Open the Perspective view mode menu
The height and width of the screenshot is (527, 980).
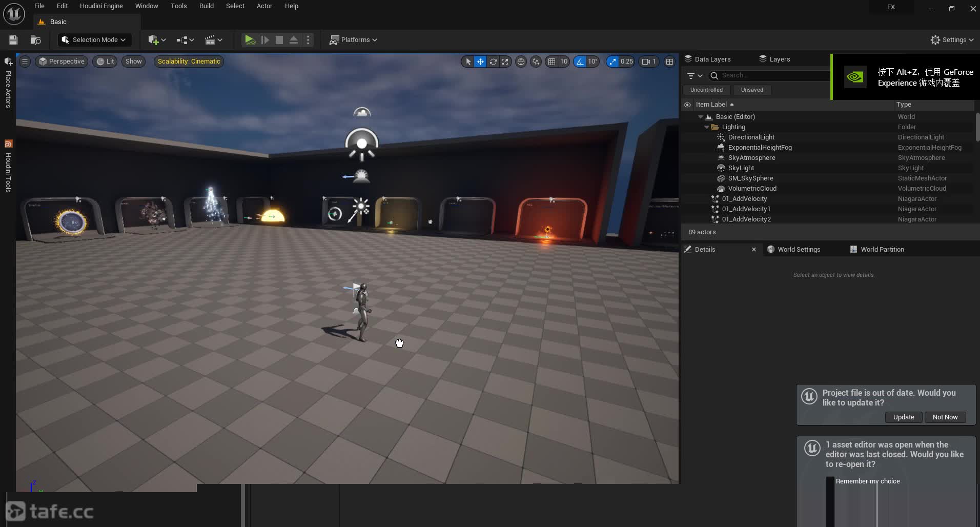(62, 62)
